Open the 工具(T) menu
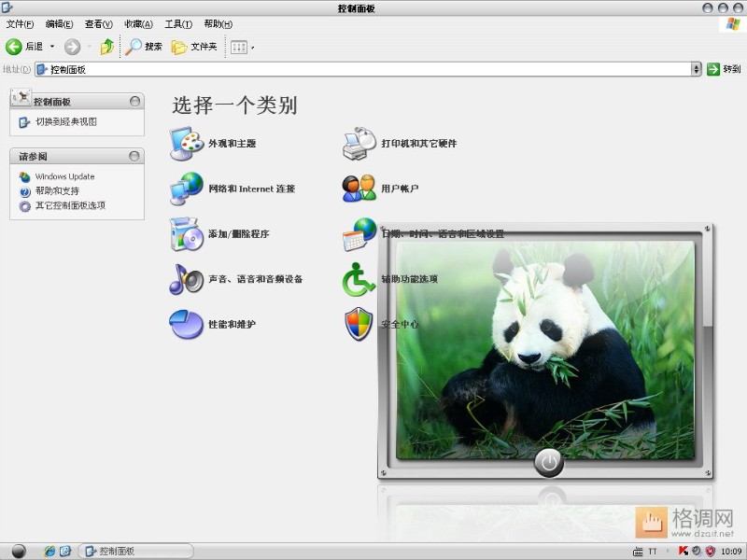 [x=178, y=24]
